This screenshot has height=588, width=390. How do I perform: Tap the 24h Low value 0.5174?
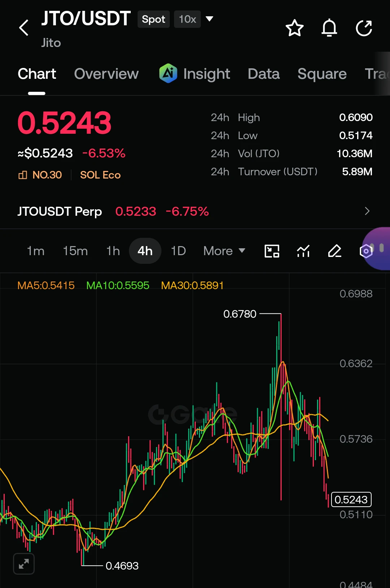(356, 136)
